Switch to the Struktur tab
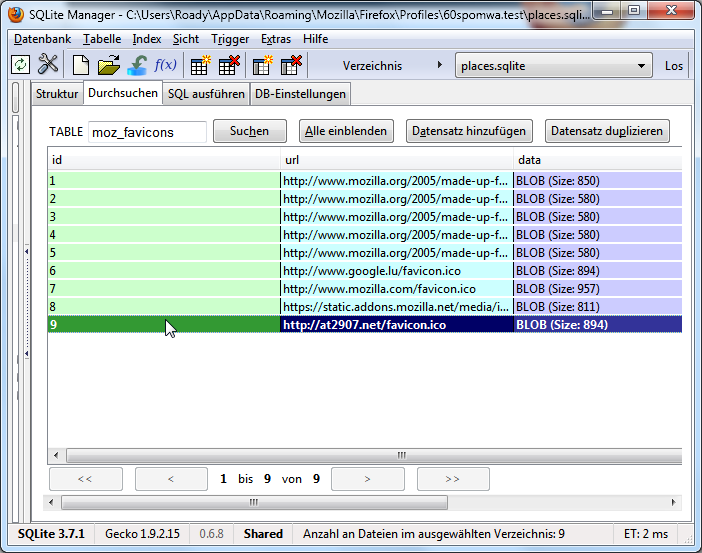702x553 pixels. (57, 94)
